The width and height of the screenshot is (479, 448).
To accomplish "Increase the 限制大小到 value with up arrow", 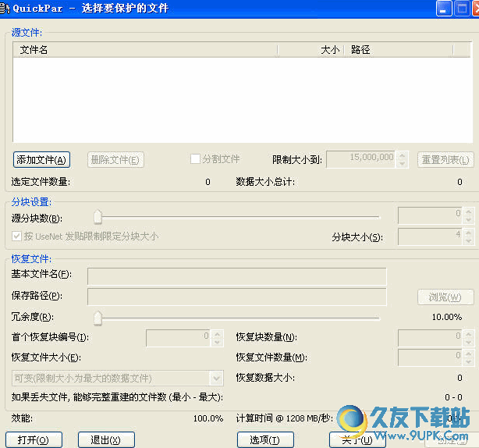I will [x=402, y=155].
